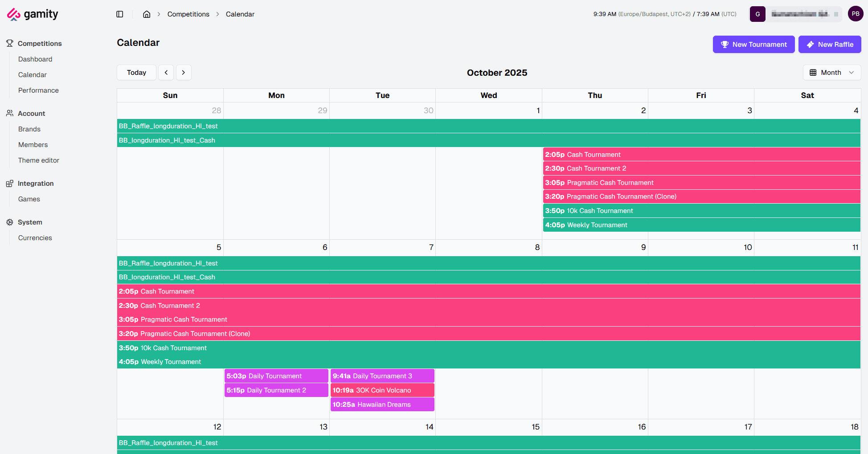Open the BB_Raffle_longduration_HI_test event bar
This screenshot has width=868, height=454.
(168, 126)
